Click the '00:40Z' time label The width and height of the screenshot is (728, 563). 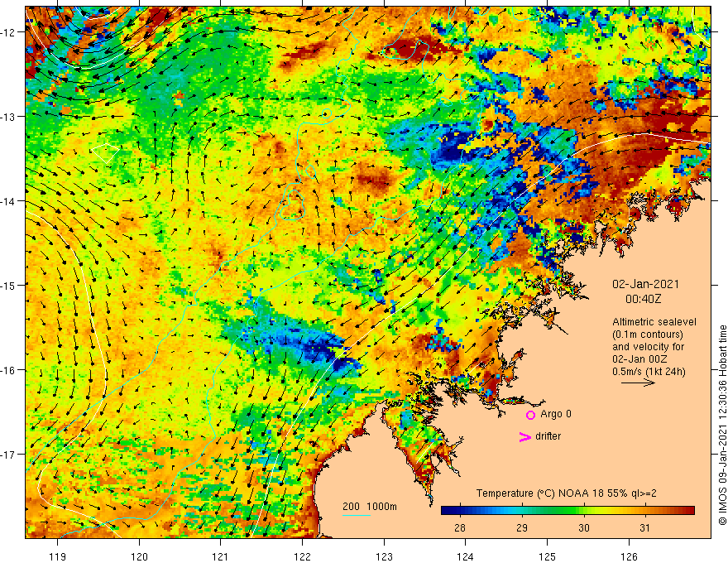click(644, 299)
